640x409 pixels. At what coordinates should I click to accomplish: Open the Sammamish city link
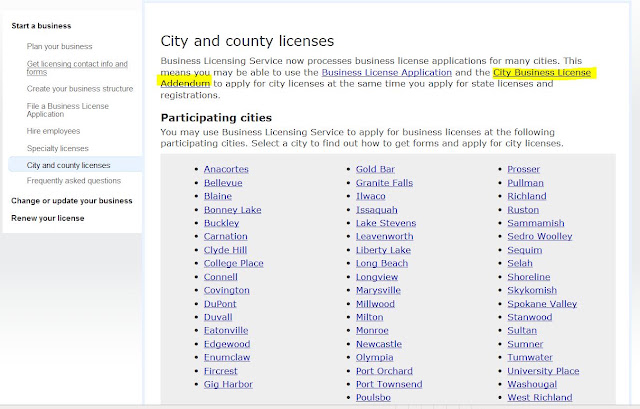tap(536, 223)
